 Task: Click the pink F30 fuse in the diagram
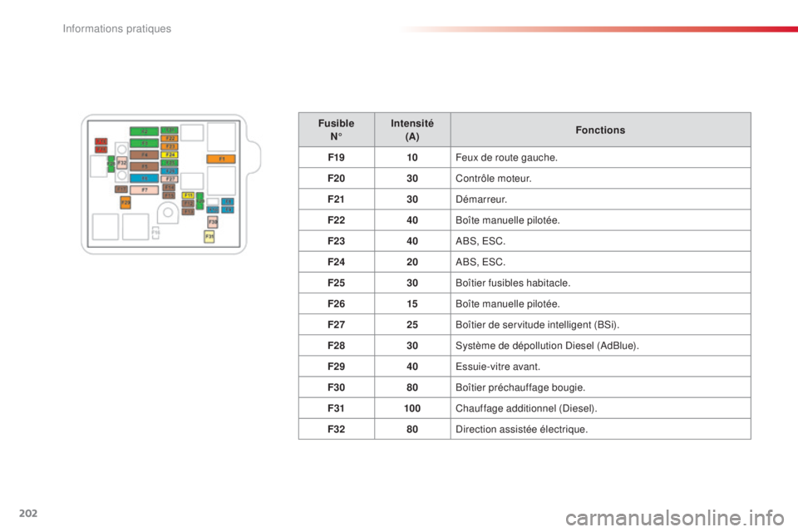pyautogui.click(x=213, y=222)
